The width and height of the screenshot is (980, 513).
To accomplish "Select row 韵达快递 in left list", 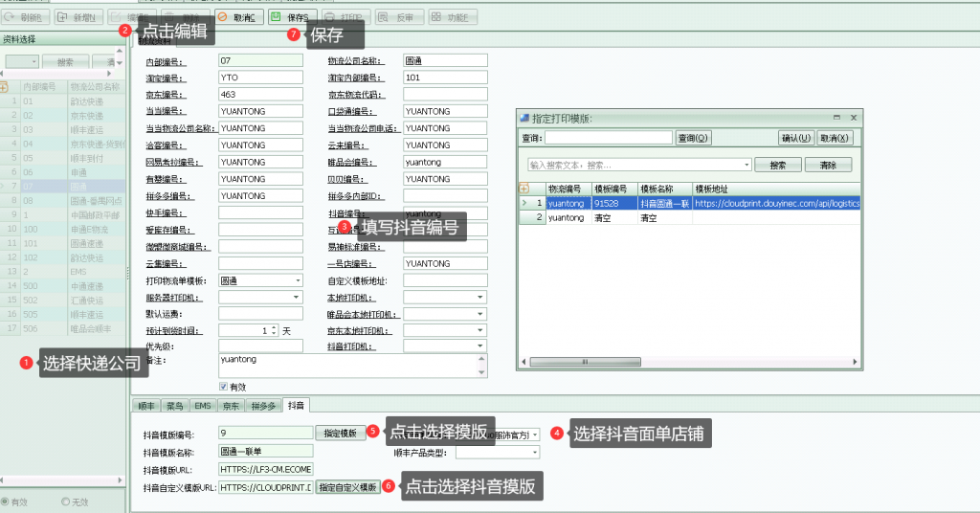I will (62, 100).
